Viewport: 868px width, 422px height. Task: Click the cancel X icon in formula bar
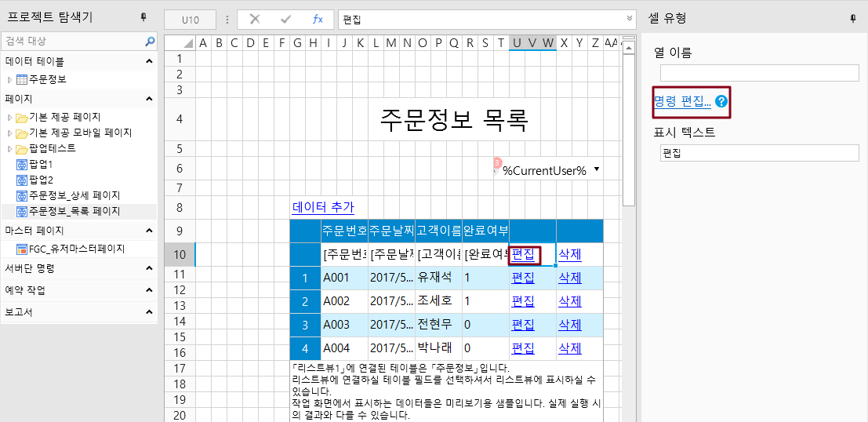click(x=254, y=19)
